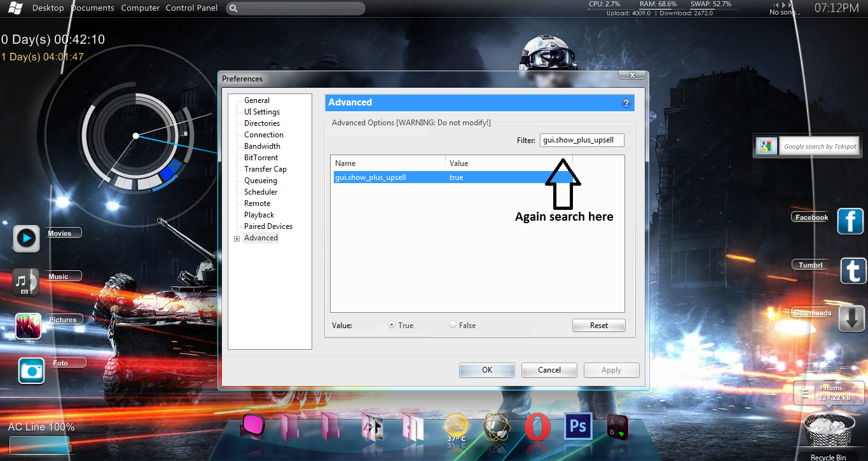Image resolution: width=868 pixels, height=461 pixels.
Task: Go to Bandwidth settings
Action: coord(262,146)
